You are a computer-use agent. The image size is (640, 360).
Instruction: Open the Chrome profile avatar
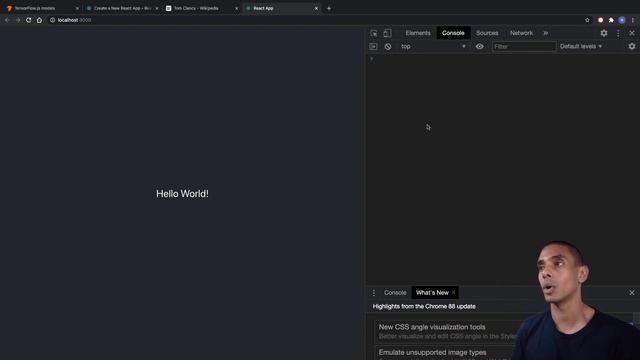(x=622, y=20)
